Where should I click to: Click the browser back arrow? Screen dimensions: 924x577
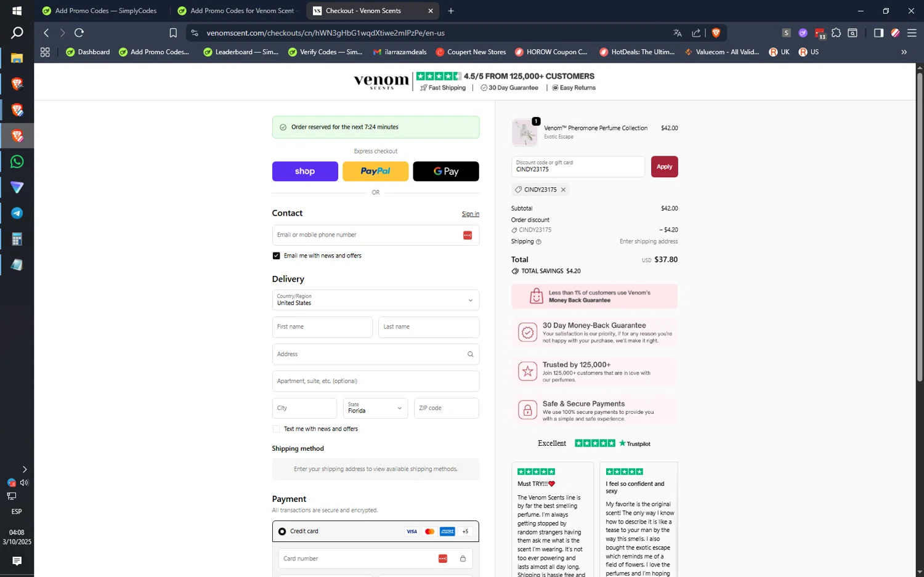click(46, 33)
